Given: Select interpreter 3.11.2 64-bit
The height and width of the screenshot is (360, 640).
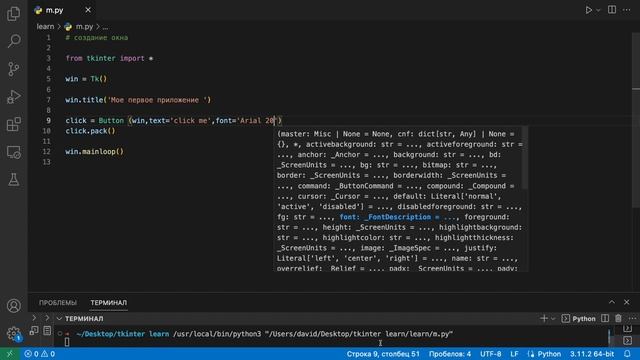Looking at the screenshot, I should (x=592, y=354).
